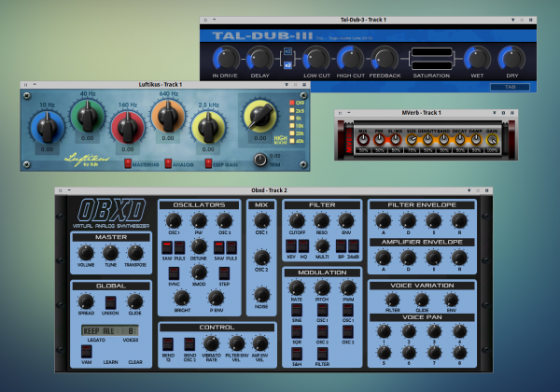Click the lower SATURATION display in Tal-Dub-3
Screen dimensions: 560x392
point(431,65)
